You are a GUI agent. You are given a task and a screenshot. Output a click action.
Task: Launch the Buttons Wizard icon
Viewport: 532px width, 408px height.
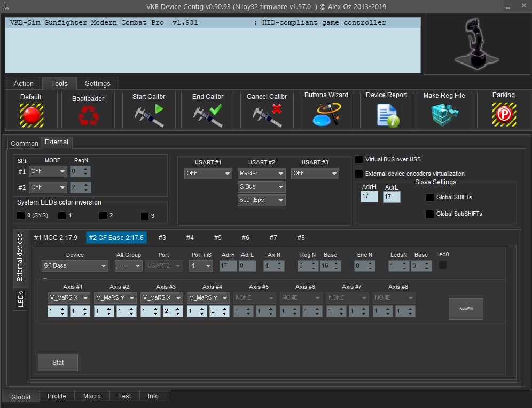click(326, 114)
